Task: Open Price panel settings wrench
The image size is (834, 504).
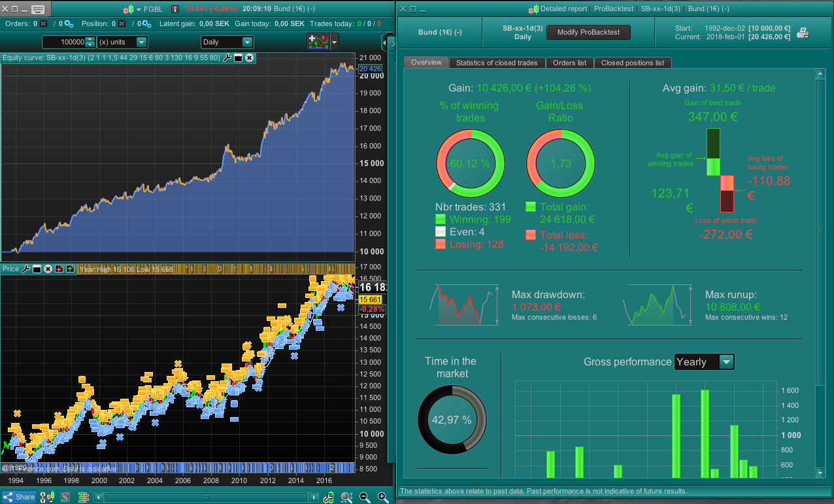Action: tap(27, 269)
